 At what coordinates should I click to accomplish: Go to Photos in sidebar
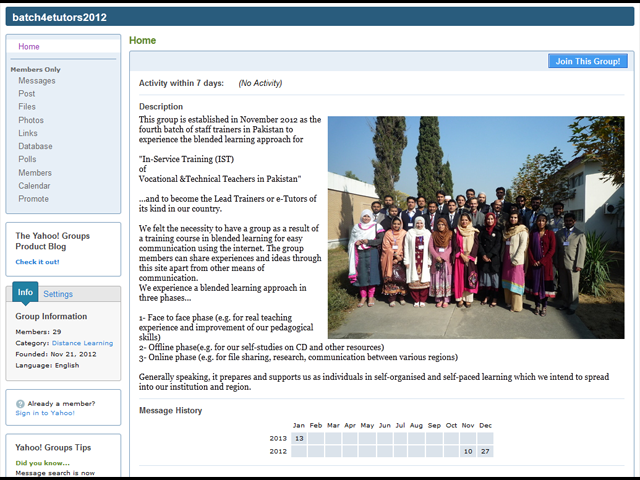pyautogui.click(x=31, y=120)
